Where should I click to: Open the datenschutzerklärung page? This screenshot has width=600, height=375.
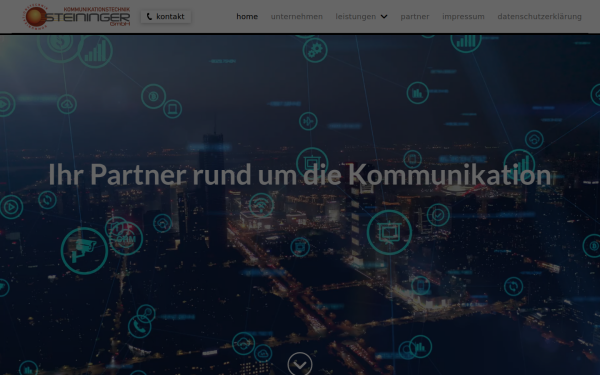[x=540, y=16]
